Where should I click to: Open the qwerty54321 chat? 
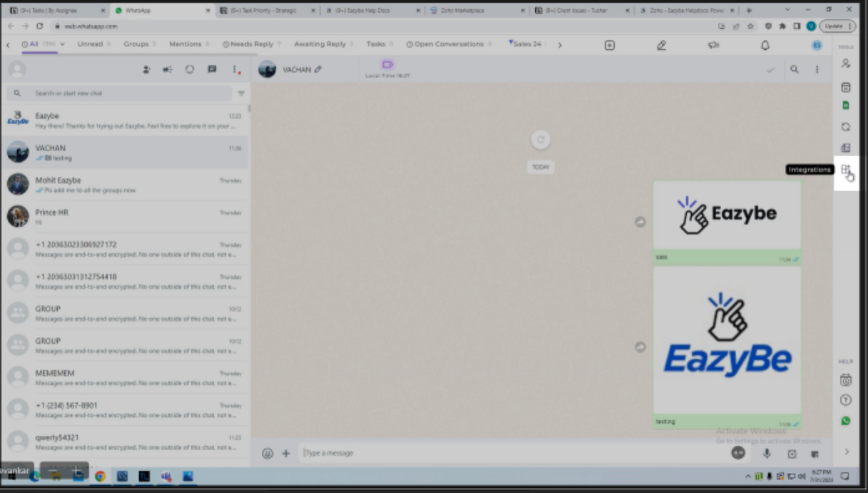click(x=125, y=442)
